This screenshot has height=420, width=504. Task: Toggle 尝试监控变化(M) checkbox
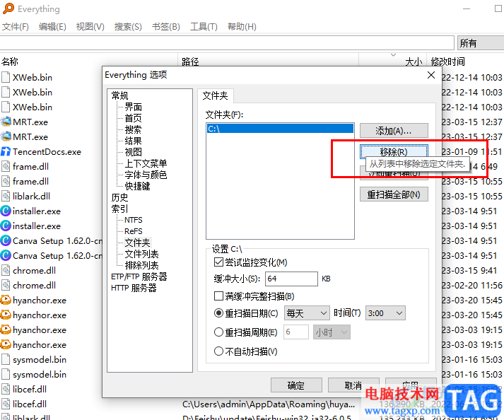click(x=218, y=262)
